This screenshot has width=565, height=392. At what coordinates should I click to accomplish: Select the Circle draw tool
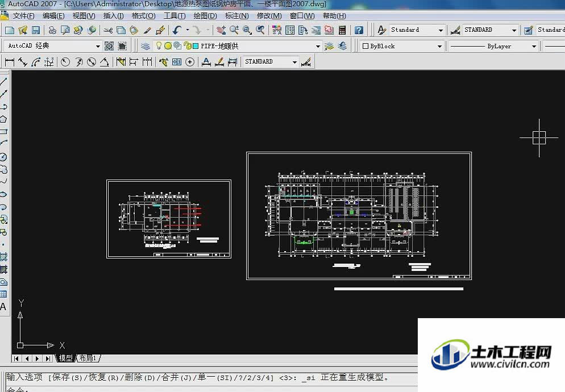pyautogui.click(x=3, y=157)
